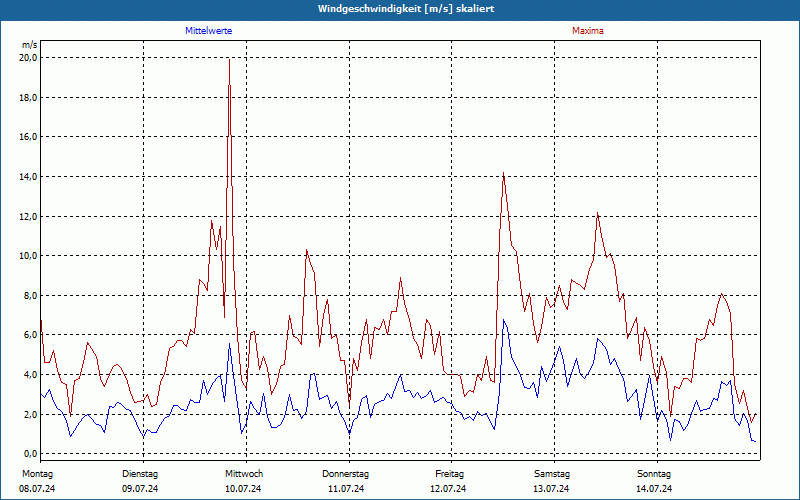Image resolution: width=800 pixels, height=500 pixels.
Task: Select the Freitag axis label
Action: coord(449,474)
